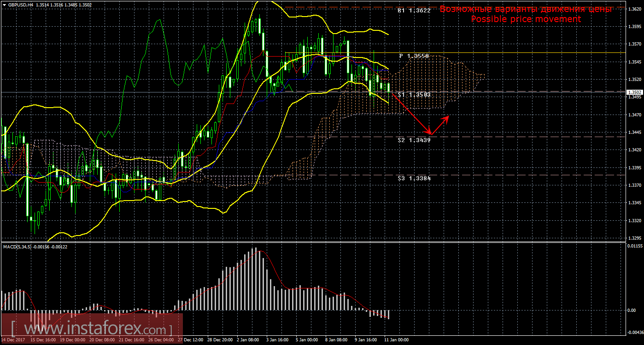The height and width of the screenshot is (345, 644).
Task: Click the 1.3595 price axis label
Action: [634, 27]
